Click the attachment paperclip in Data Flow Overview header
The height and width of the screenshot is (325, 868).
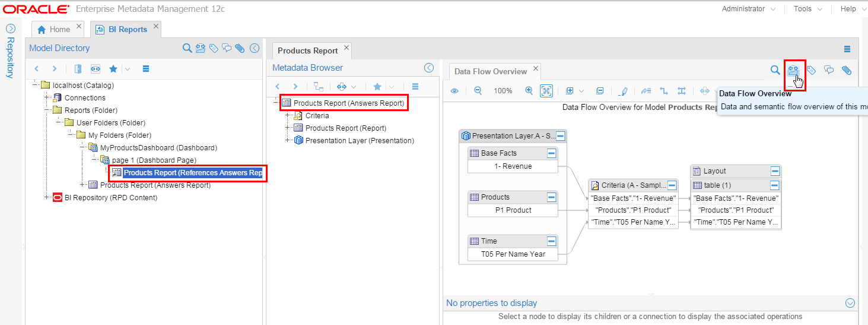(x=847, y=70)
